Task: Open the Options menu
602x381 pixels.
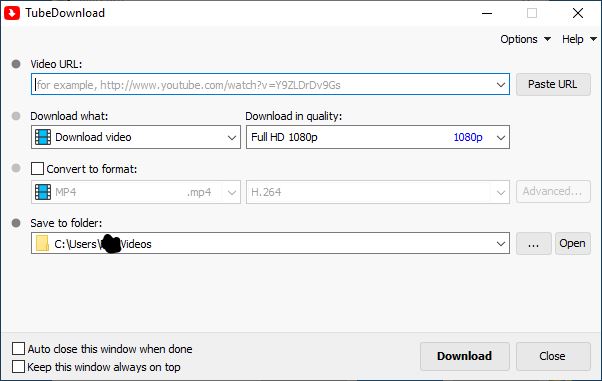Action: point(525,39)
